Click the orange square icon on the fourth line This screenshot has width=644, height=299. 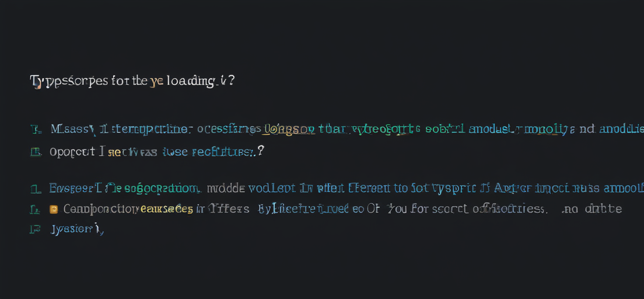54,209
